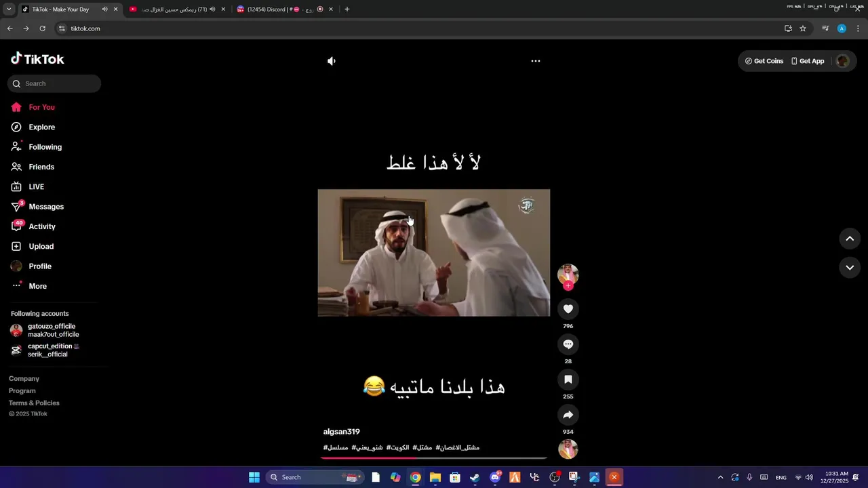
Task: Open the media control icon in Chrome toolbar
Action: tap(825, 28)
